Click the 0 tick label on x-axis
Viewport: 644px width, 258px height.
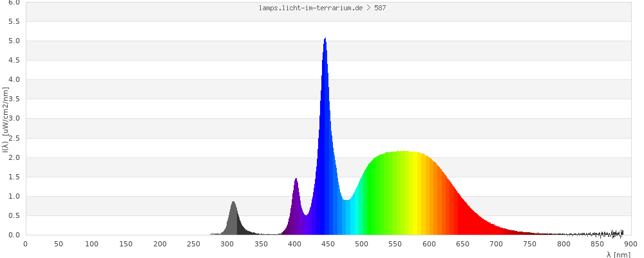pos(25,243)
